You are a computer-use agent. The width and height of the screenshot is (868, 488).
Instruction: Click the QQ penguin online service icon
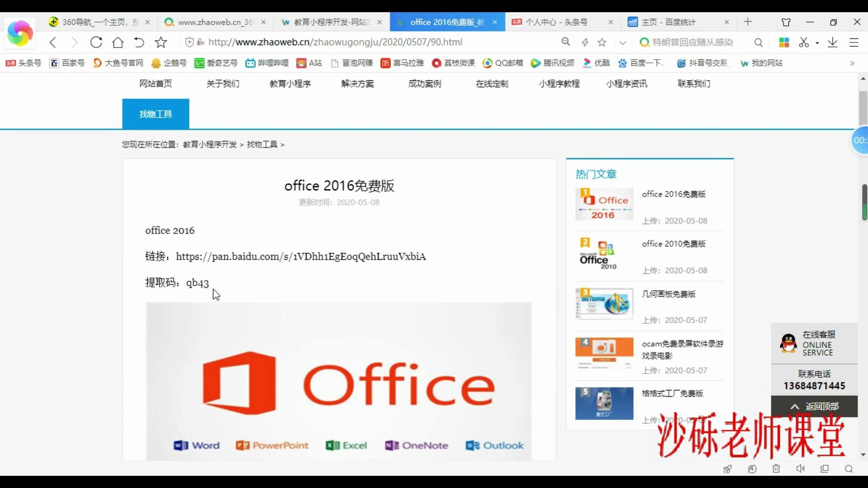(788, 343)
